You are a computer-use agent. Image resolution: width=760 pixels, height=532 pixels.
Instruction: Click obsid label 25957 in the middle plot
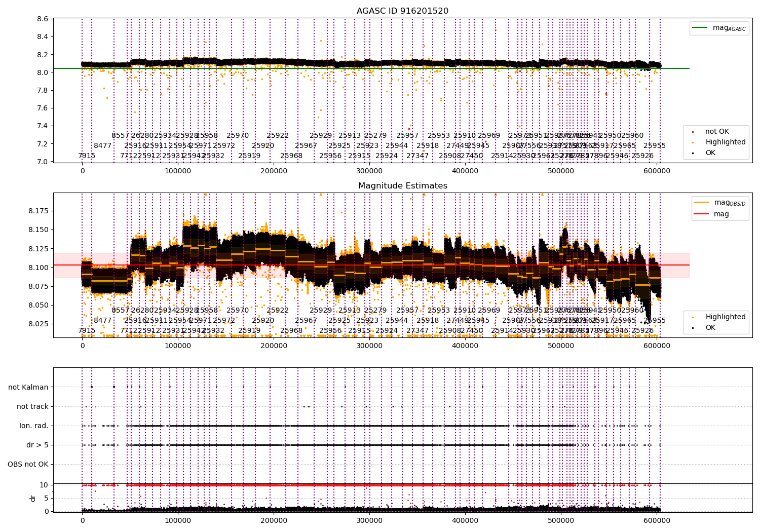[x=407, y=310]
